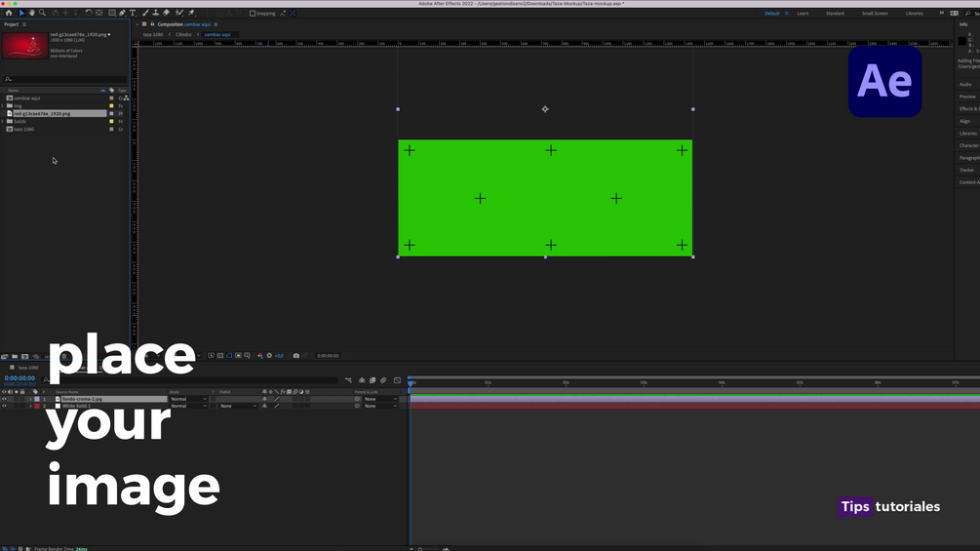Select the Zoom magnifier tool
This screenshot has width=980, height=551.
[43, 13]
